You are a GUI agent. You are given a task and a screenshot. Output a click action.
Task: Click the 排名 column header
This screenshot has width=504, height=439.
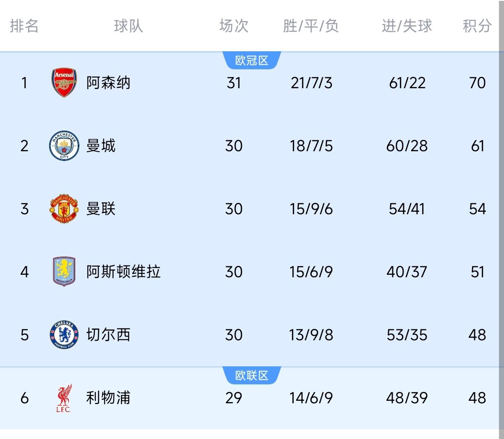(x=24, y=26)
